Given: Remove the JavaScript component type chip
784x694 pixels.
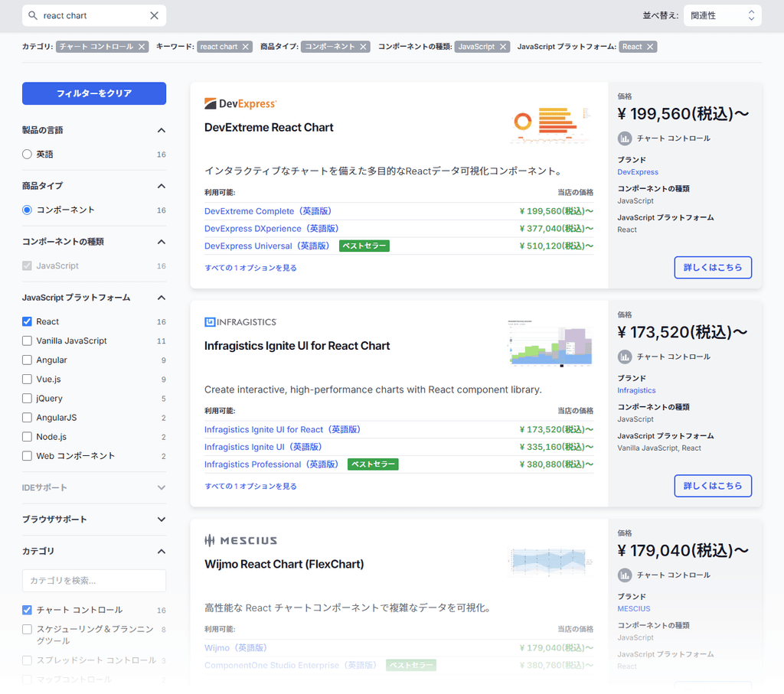Looking at the screenshot, I should click(x=503, y=47).
